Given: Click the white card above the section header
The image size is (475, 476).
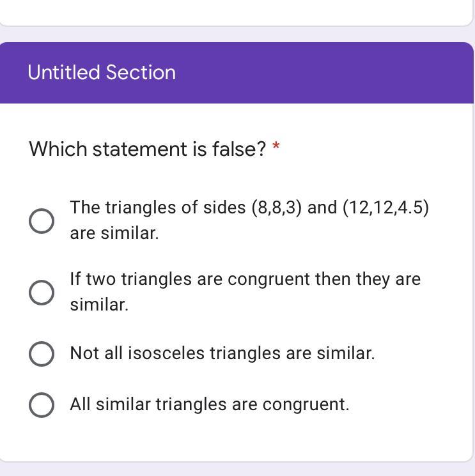Looking at the screenshot, I should click(237, 12).
